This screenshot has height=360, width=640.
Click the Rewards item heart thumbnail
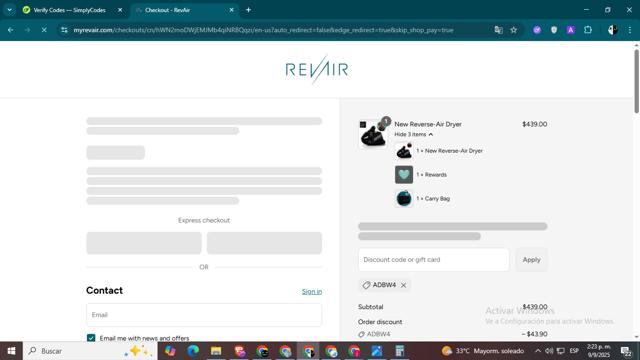click(x=404, y=175)
